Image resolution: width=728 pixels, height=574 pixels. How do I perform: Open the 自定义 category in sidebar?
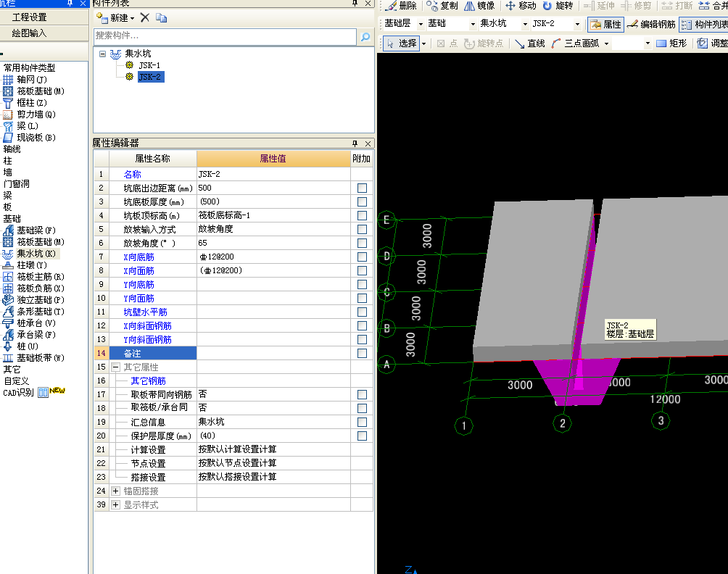(x=17, y=381)
